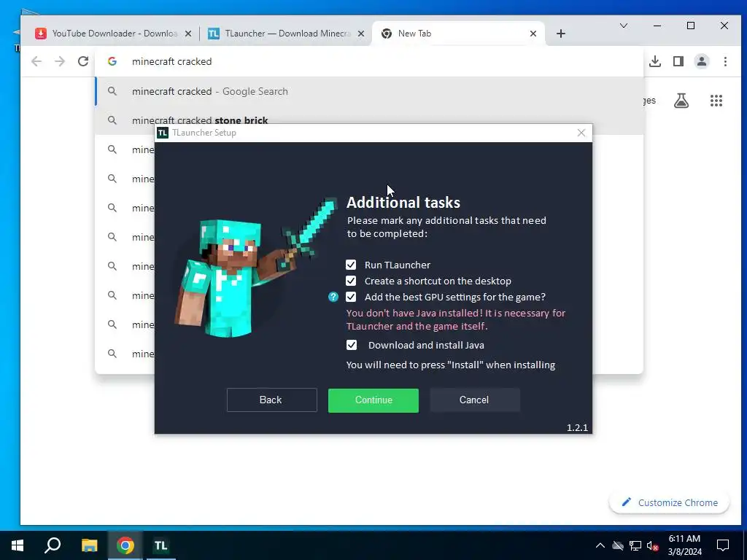The height and width of the screenshot is (560, 747).
Task: Open the Google apps grid
Action: pyautogui.click(x=716, y=101)
